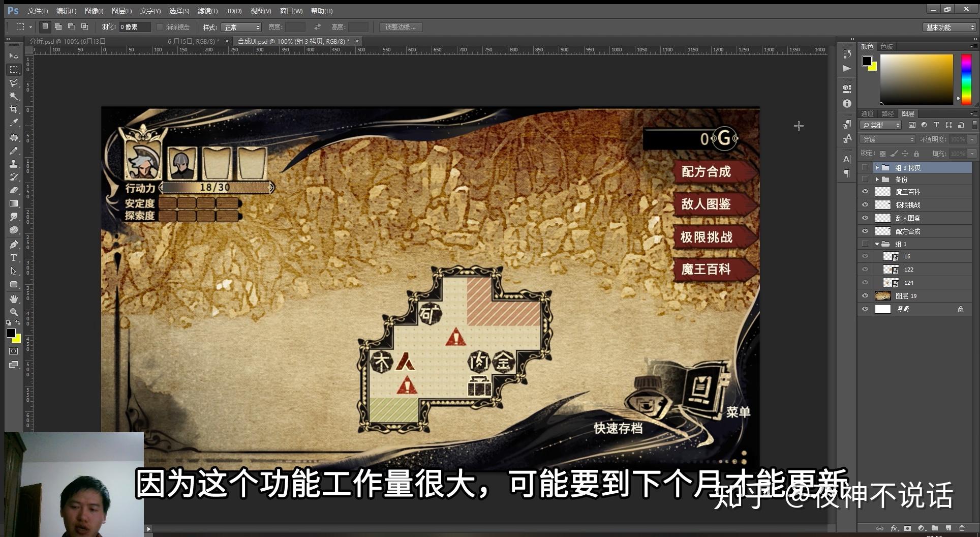Switch to the 通道 tab
The width and height of the screenshot is (980, 537).
pyautogui.click(x=868, y=113)
